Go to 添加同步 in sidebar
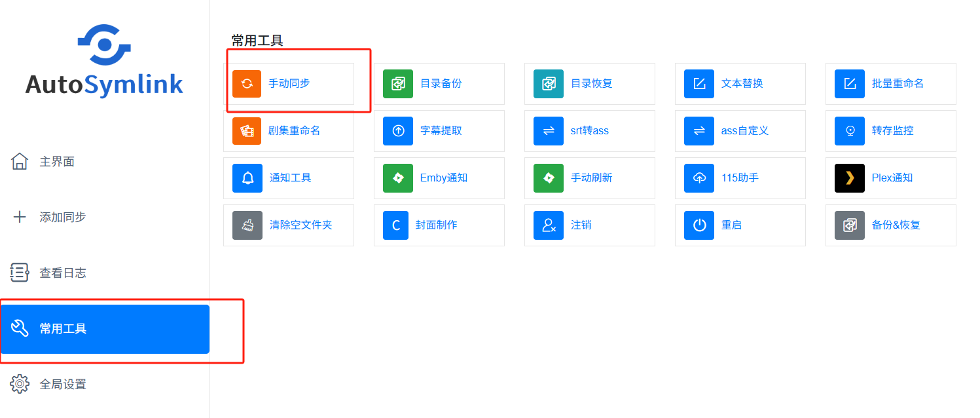Image resolution: width=980 pixels, height=418 pixels. tap(105, 217)
